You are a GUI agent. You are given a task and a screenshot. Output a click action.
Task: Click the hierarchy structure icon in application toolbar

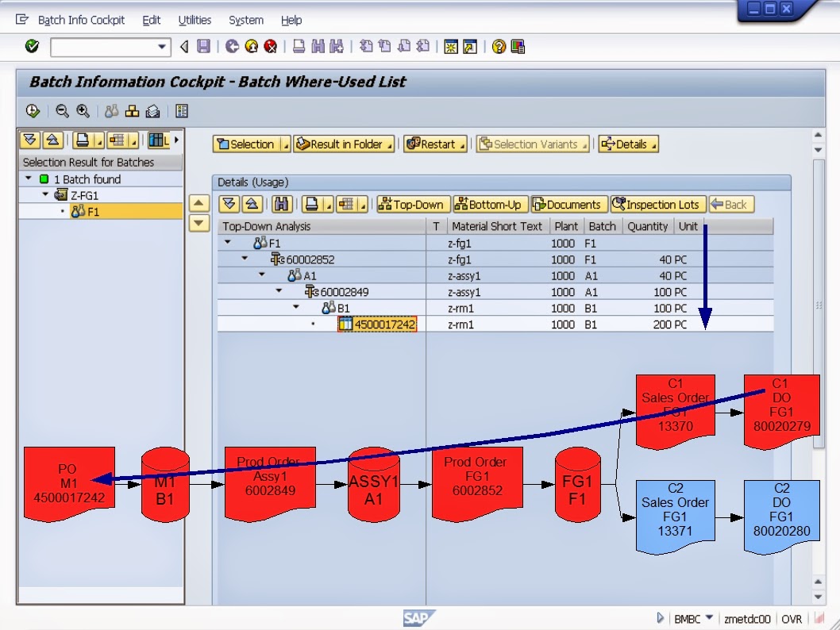tap(132, 111)
